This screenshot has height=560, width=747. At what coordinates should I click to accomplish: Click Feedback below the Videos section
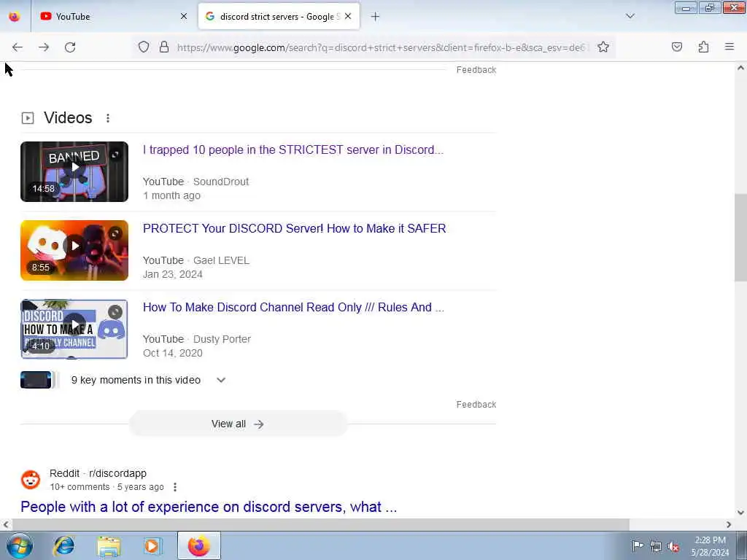click(x=476, y=404)
